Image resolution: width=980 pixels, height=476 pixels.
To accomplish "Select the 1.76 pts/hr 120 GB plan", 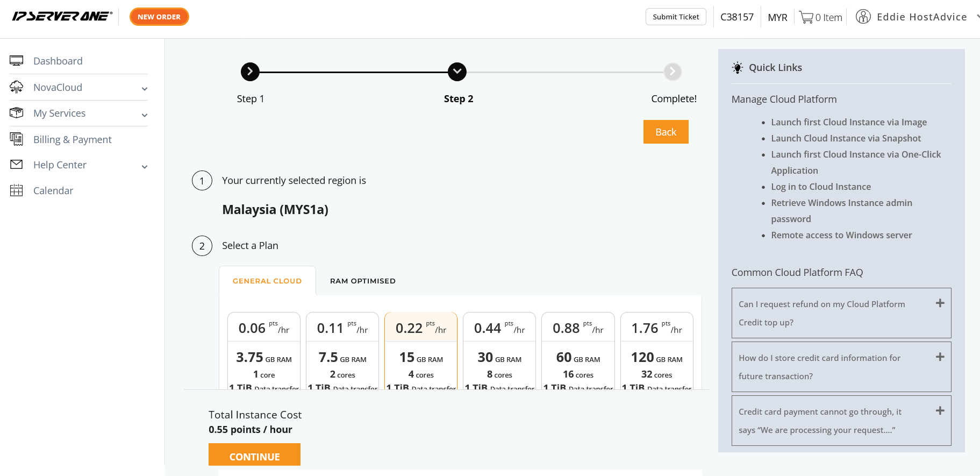I will point(656,351).
